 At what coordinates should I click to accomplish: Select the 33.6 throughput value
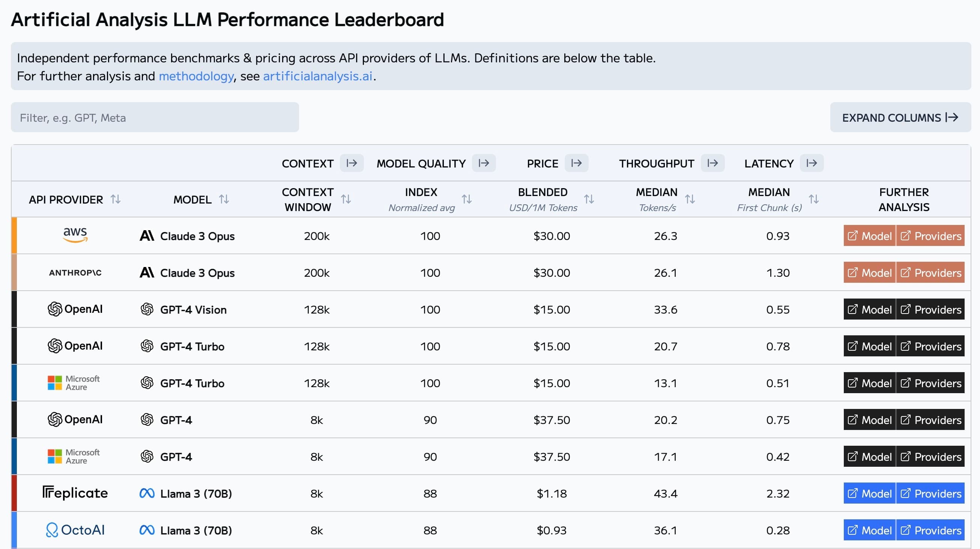pos(665,309)
